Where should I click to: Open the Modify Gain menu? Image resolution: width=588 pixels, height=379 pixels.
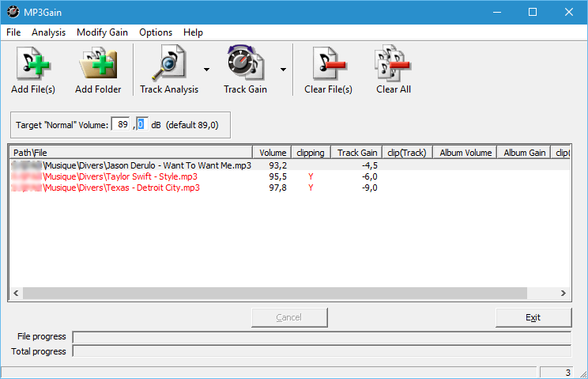click(x=102, y=32)
